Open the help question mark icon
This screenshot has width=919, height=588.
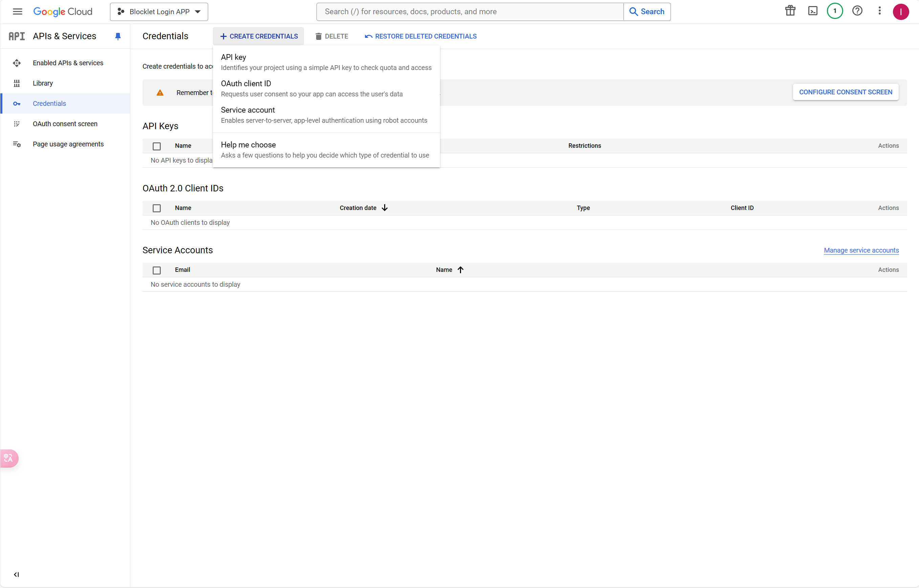[857, 11]
